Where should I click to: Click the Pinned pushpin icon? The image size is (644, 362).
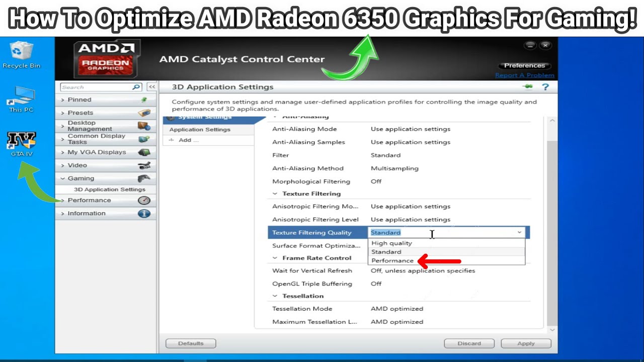(x=144, y=100)
